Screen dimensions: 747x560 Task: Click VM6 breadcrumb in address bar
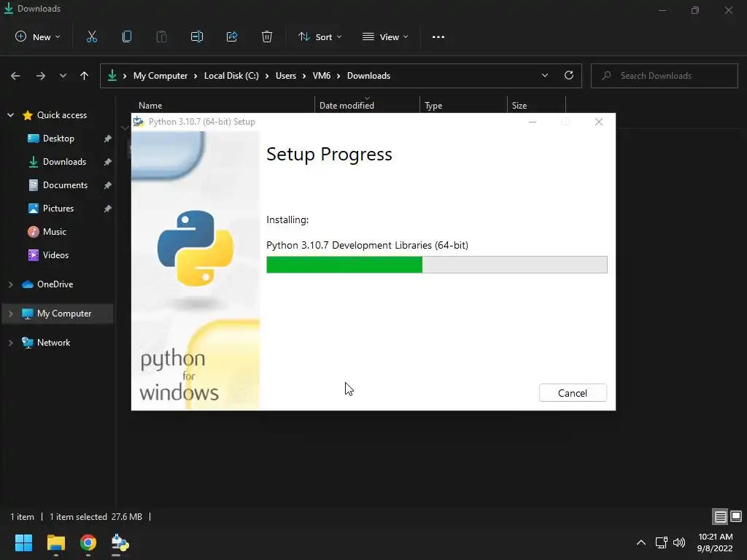(x=322, y=76)
